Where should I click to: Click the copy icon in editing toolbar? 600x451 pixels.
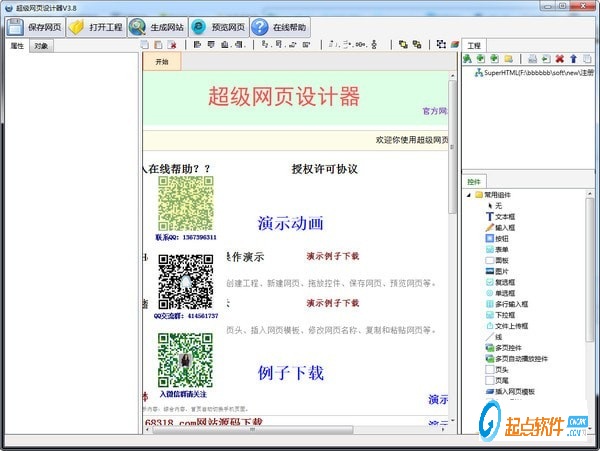coord(145,45)
